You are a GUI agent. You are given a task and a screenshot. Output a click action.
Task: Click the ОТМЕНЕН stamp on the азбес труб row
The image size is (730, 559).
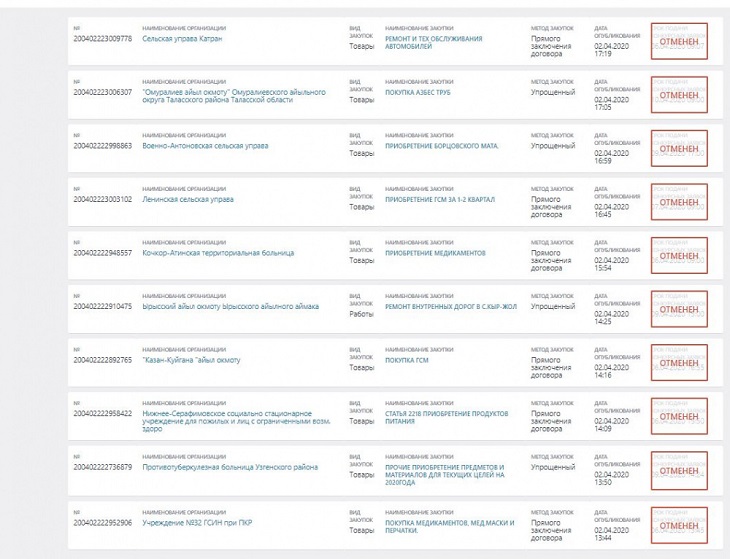point(679,95)
